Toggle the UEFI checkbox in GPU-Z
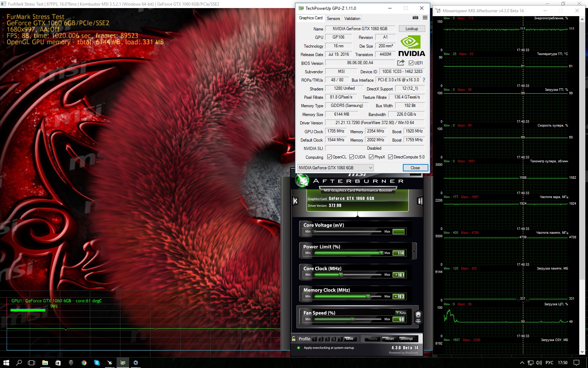The image size is (588, 368). (411, 63)
